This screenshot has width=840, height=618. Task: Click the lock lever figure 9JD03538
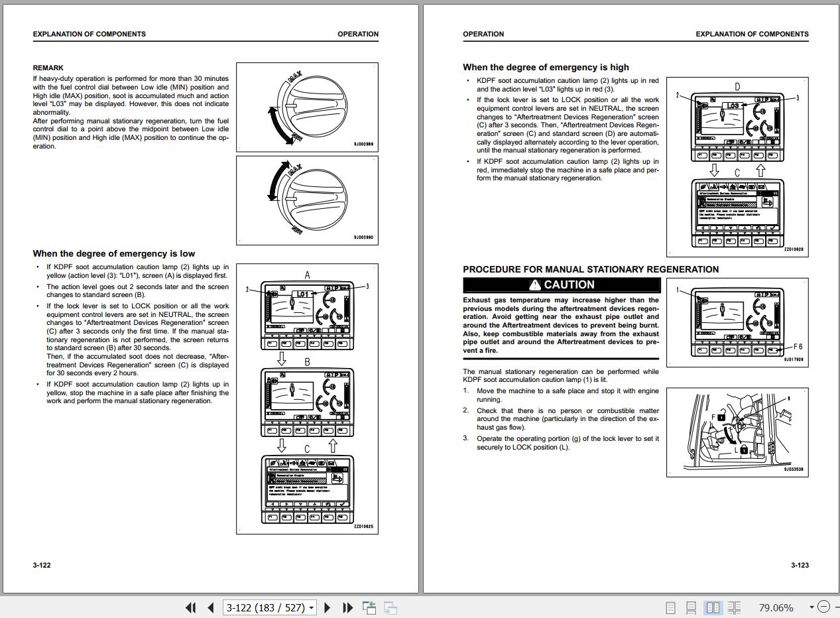tap(737, 432)
